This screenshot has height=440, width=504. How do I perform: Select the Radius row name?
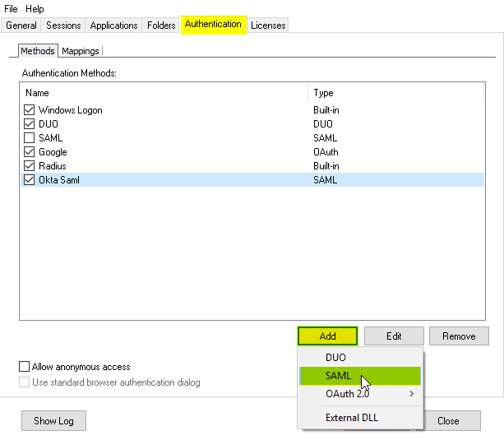click(x=53, y=166)
